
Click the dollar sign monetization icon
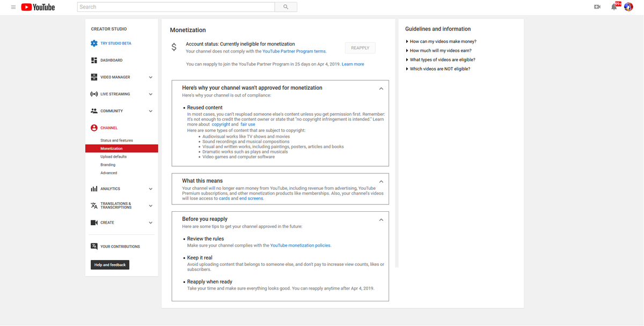pyautogui.click(x=174, y=47)
